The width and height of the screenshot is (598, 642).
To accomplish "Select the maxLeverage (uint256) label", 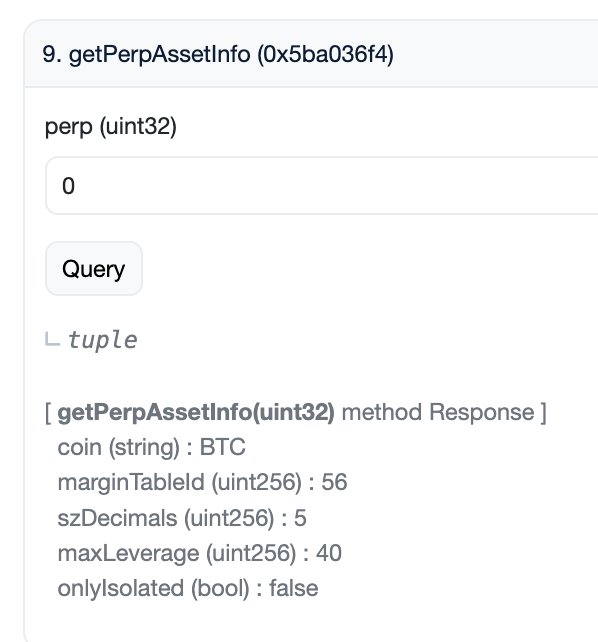I will (177, 553).
